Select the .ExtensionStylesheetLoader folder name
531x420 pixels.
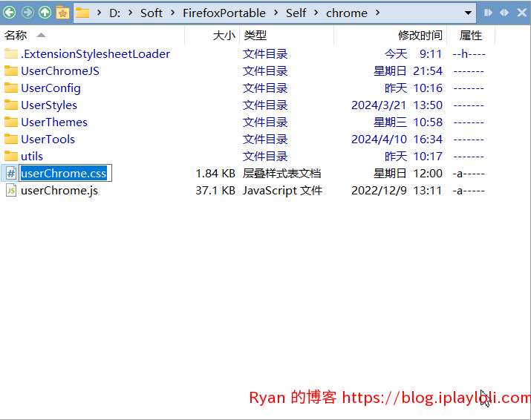click(x=95, y=54)
